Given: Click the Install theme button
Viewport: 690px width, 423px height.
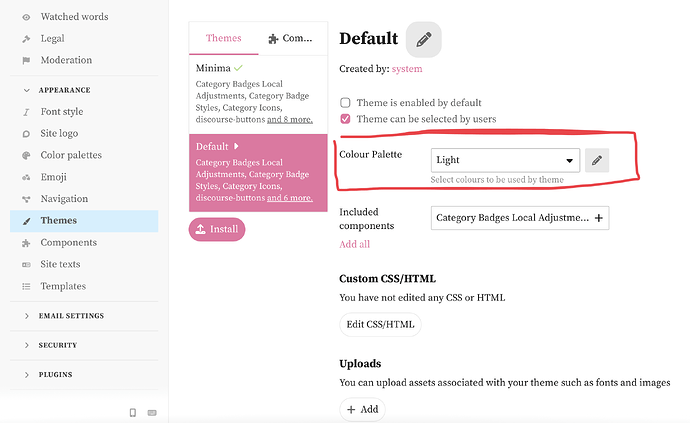Looking at the screenshot, I should tap(217, 229).
